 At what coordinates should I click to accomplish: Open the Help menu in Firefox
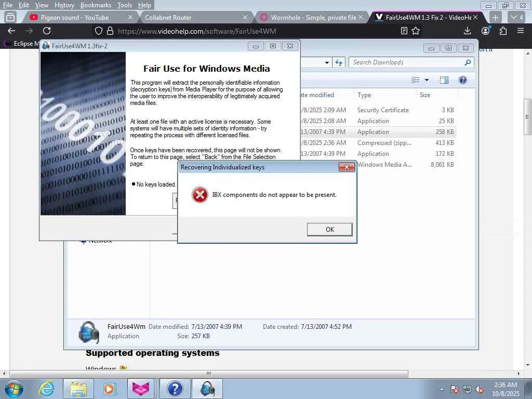tap(144, 5)
